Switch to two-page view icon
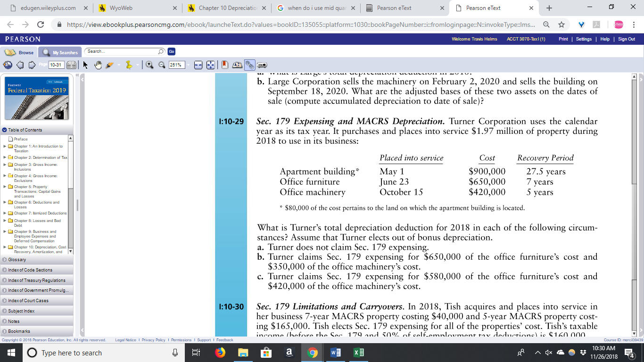This screenshot has width=644, height=362. (x=72, y=65)
